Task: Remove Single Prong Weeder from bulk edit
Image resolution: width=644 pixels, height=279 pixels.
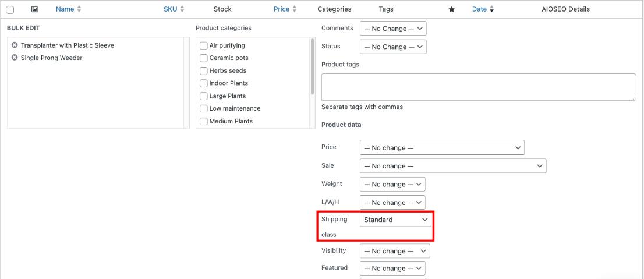Action: click(15, 58)
